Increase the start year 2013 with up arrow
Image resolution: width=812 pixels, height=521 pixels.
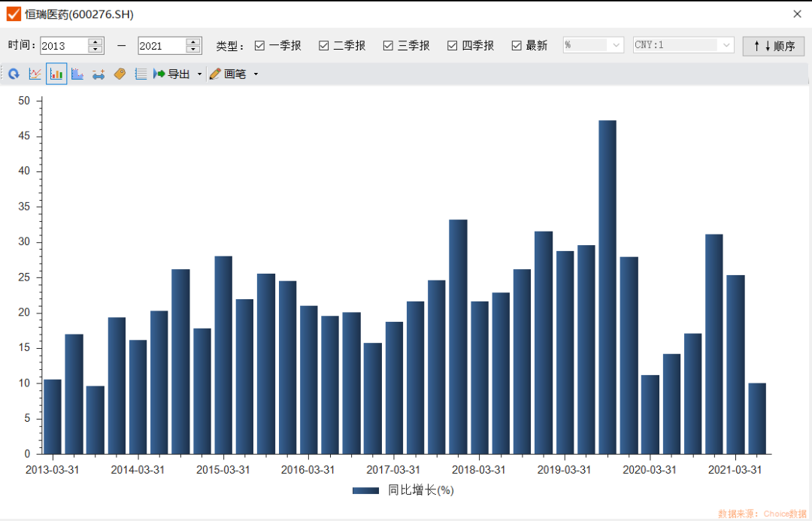95,41
